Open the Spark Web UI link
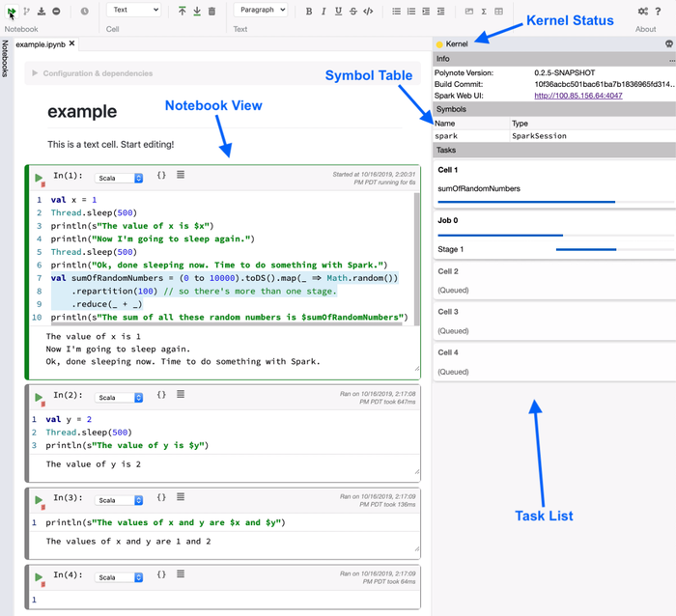This screenshot has height=616, width=676. [x=577, y=96]
